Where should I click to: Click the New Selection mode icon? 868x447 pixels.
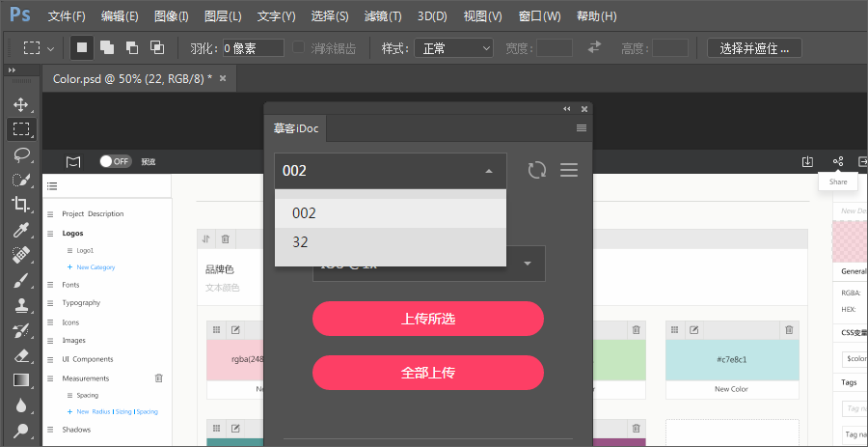pos(82,48)
